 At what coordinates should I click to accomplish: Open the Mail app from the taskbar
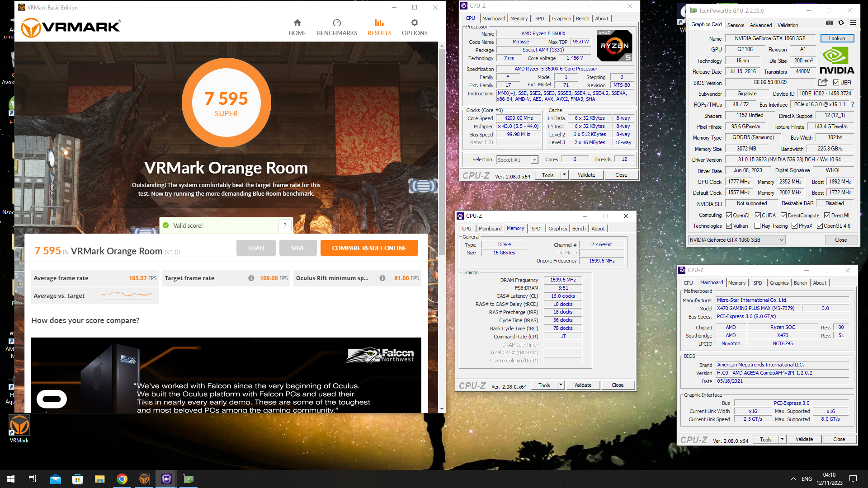tap(55, 479)
